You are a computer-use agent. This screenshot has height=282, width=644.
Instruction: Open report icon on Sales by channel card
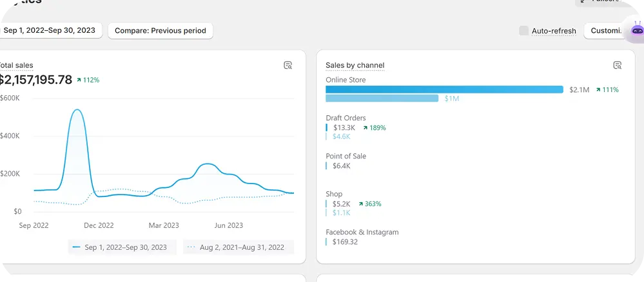(618, 65)
